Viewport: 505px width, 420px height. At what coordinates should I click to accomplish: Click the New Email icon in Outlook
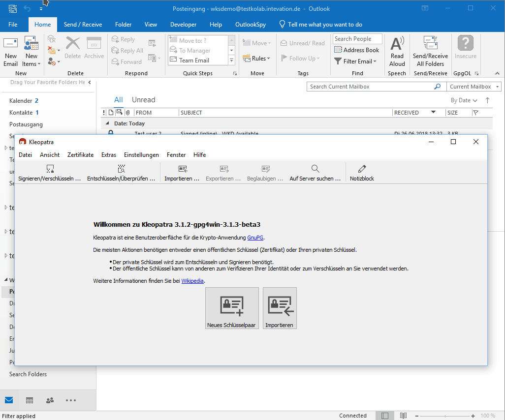click(10, 52)
